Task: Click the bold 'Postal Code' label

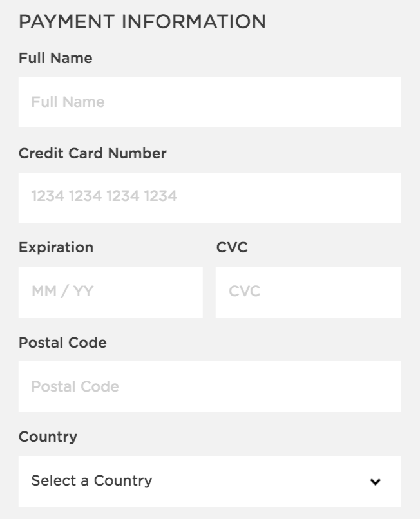Action: click(x=62, y=343)
